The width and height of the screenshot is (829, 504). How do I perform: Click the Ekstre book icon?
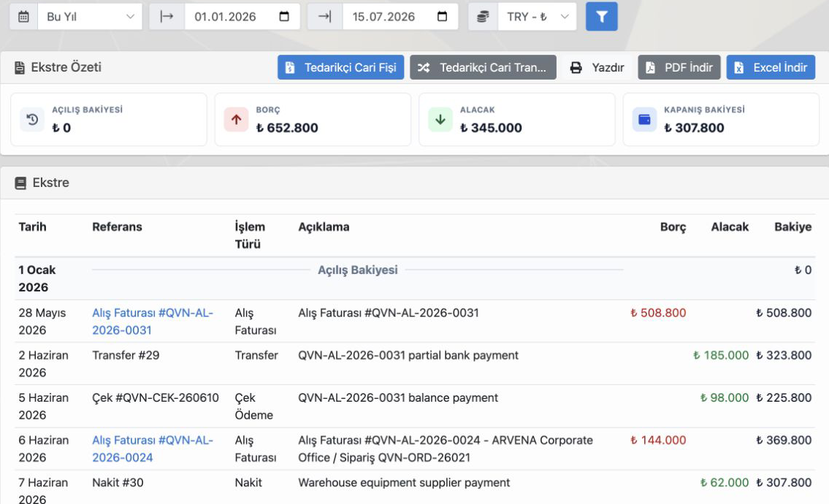(x=20, y=183)
